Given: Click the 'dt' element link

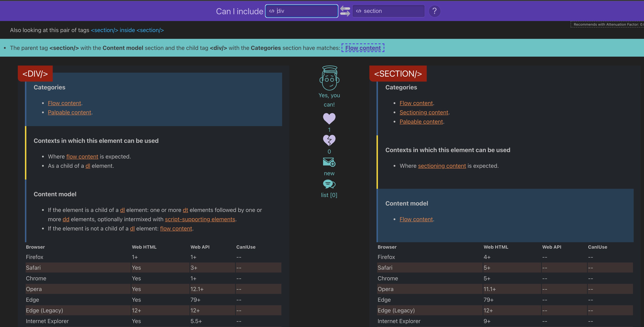Looking at the screenshot, I should tap(185, 210).
